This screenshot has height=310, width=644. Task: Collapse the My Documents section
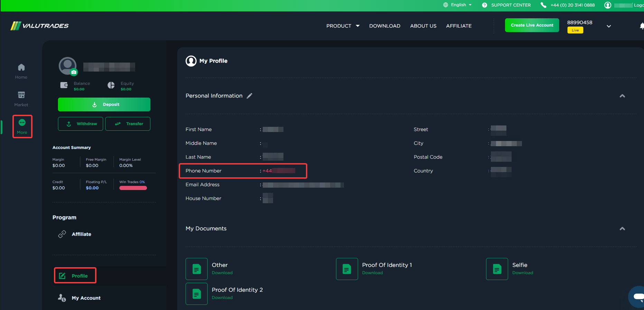[622, 229]
